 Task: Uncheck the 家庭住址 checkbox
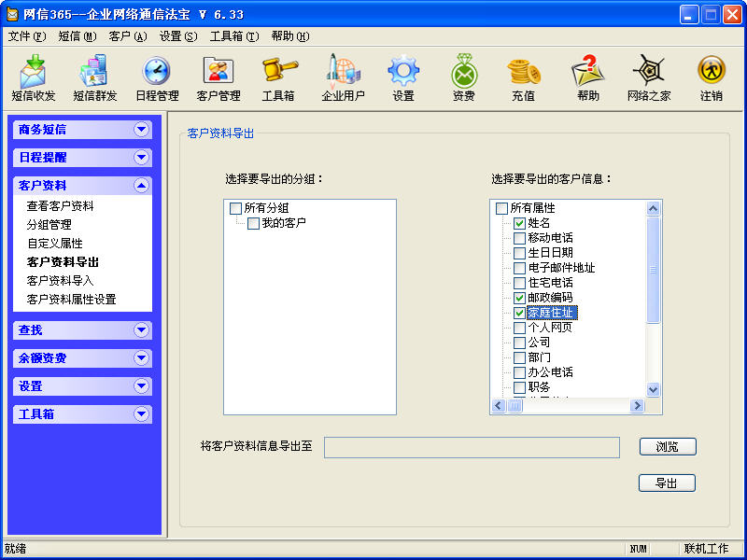[519, 313]
